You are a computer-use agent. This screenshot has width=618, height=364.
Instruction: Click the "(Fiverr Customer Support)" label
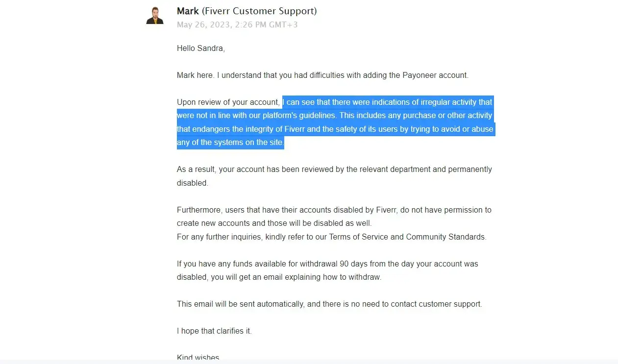pos(259,11)
